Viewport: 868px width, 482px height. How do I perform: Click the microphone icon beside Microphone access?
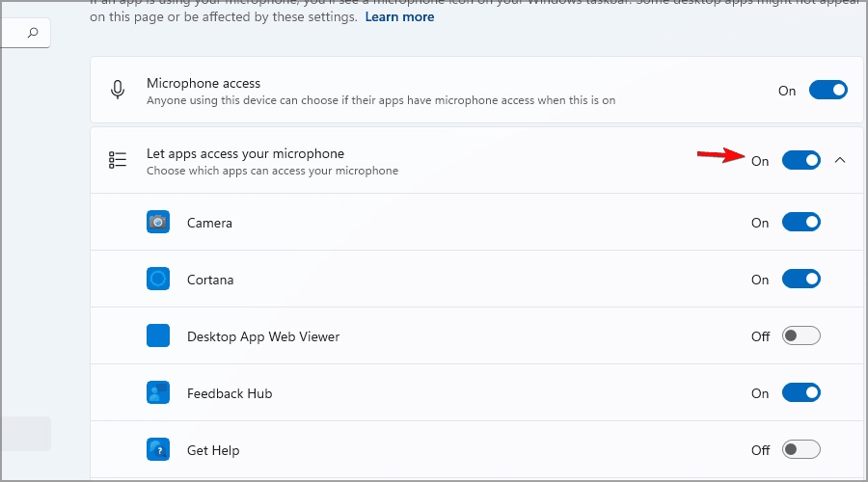(118, 90)
